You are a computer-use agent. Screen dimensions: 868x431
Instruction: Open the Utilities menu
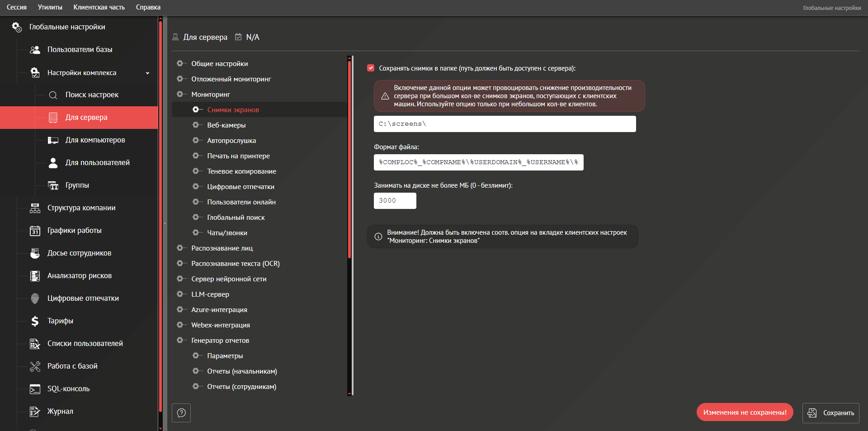coord(50,7)
